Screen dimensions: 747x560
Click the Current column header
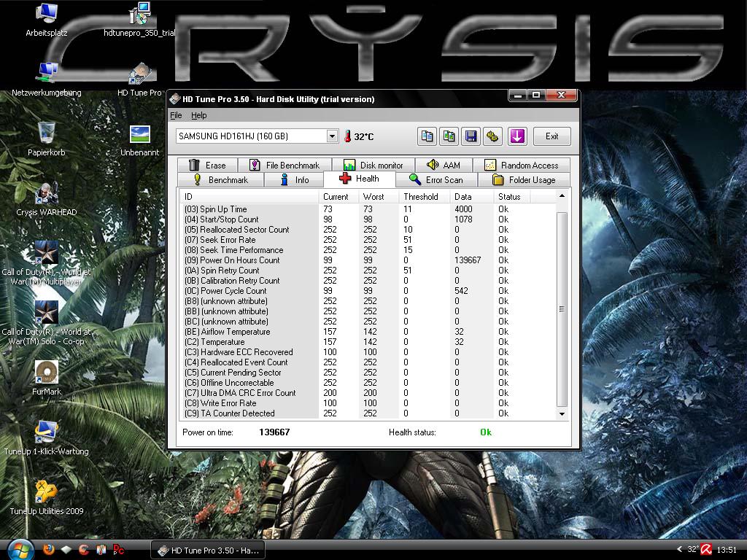pos(338,197)
